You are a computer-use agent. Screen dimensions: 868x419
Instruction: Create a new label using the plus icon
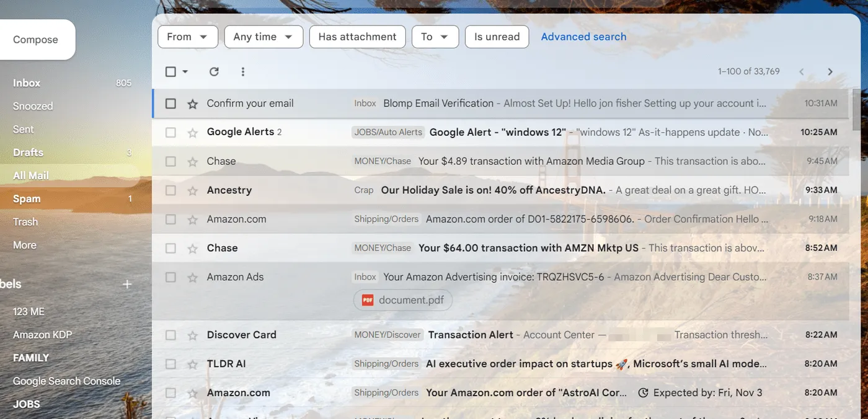click(x=127, y=284)
